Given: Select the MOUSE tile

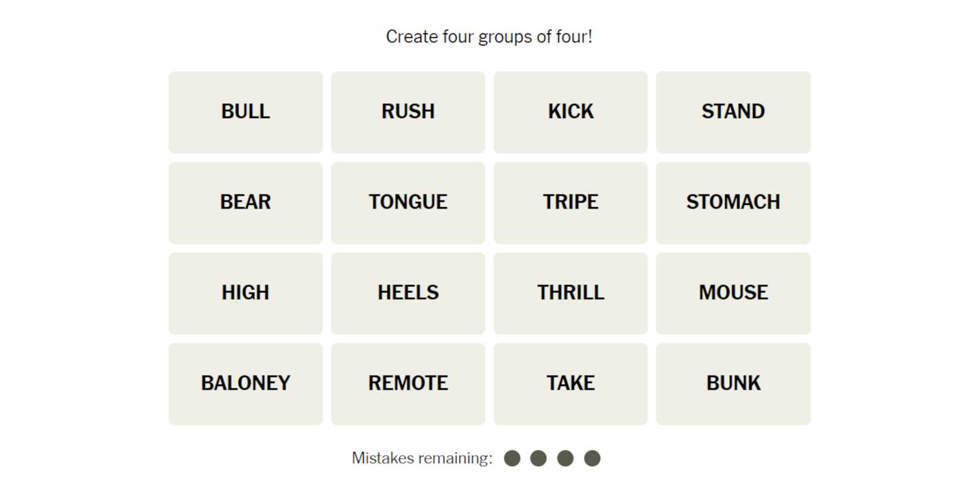Looking at the screenshot, I should click(x=733, y=293).
